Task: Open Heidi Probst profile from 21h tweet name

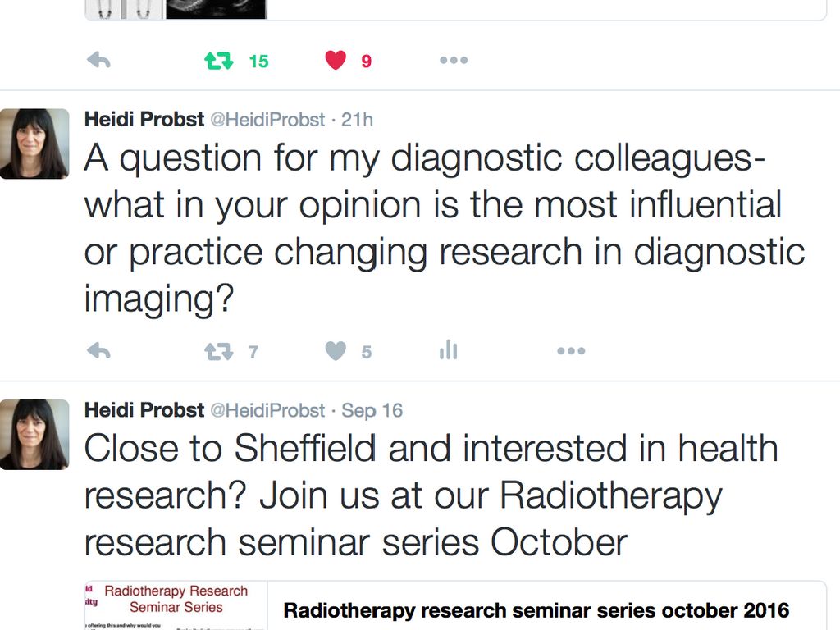Action: click(x=144, y=119)
